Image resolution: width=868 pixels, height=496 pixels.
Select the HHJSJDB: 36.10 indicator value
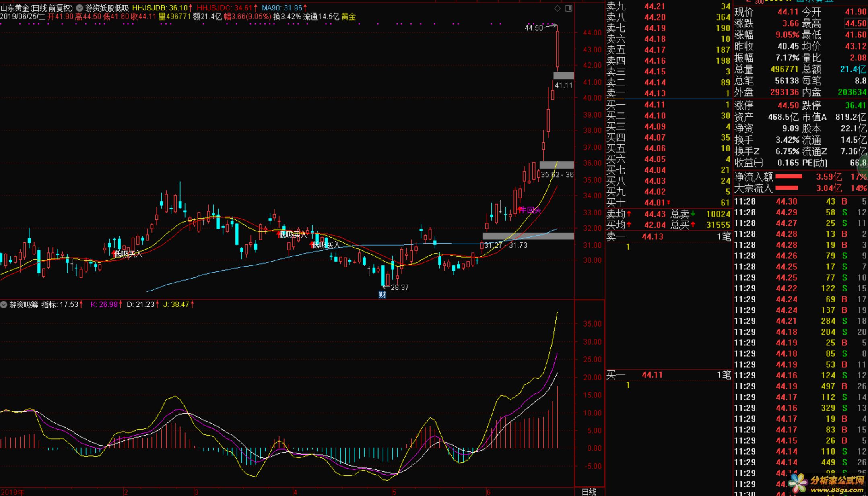click(162, 8)
